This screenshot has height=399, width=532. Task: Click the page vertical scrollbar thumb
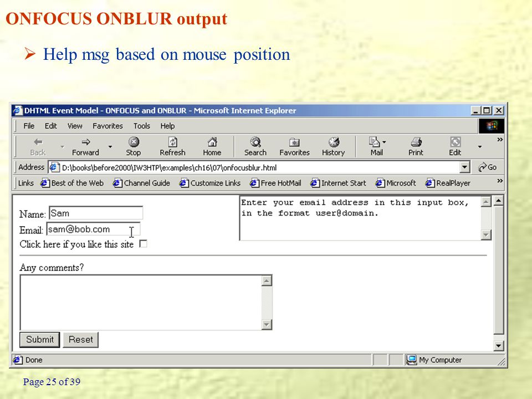click(498, 270)
